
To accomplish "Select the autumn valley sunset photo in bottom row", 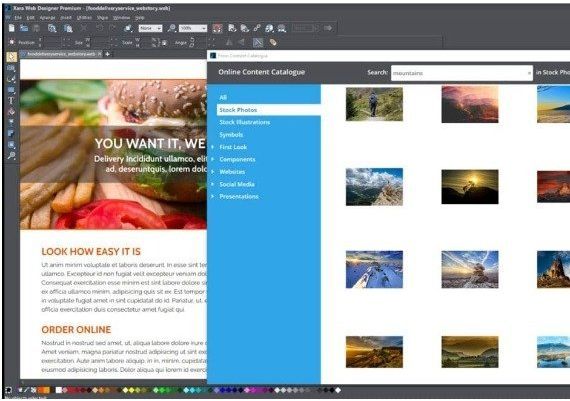I will [374, 352].
